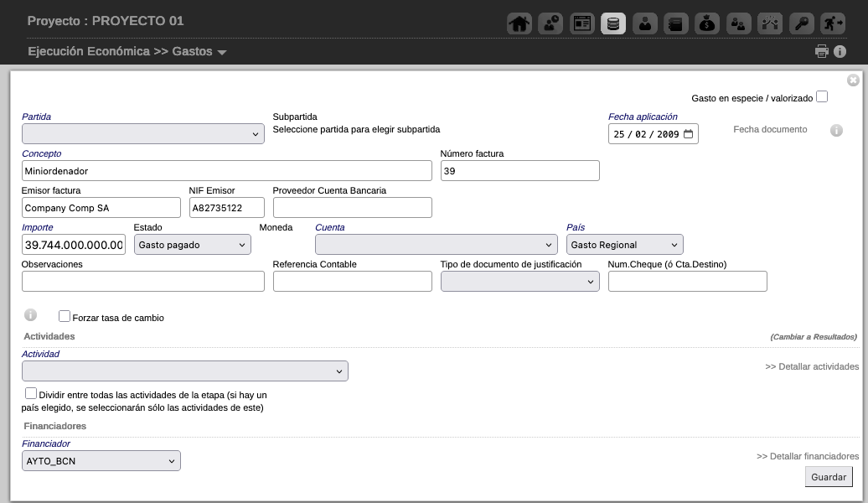Click the key icon in the toolbar
Image resolution: width=868 pixels, height=503 pixels.
(801, 23)
